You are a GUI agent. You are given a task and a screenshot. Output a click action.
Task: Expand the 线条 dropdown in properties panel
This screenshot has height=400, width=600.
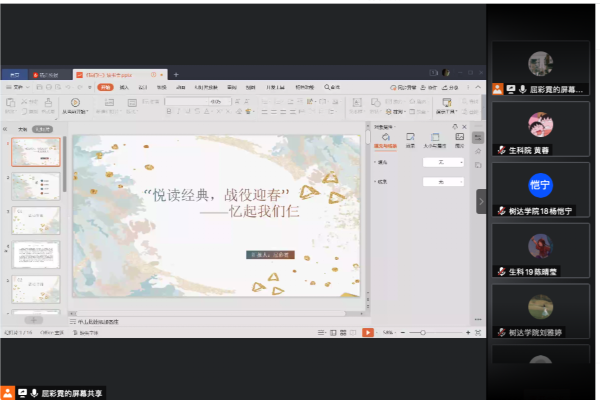click(443, 182)
